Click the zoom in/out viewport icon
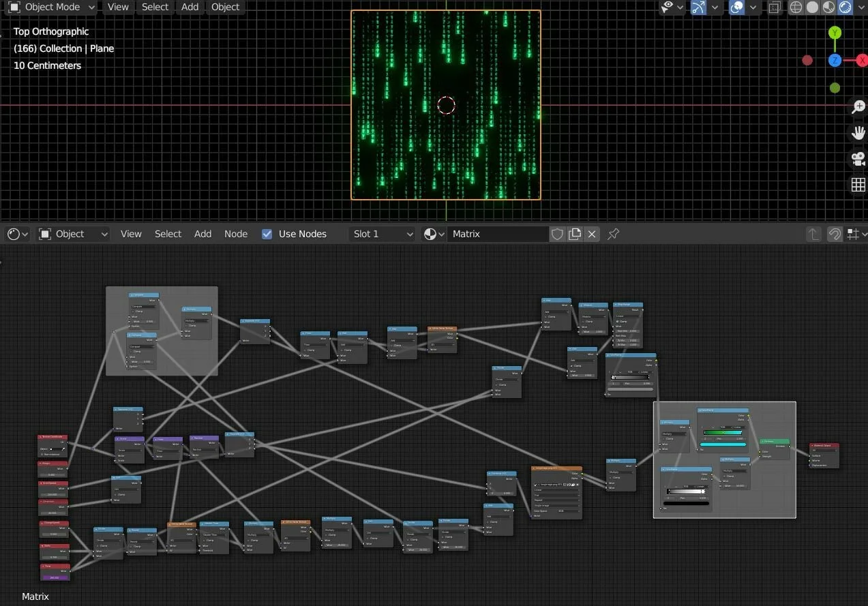This screenshot has height=606, width=868. [x=858, y=107]
